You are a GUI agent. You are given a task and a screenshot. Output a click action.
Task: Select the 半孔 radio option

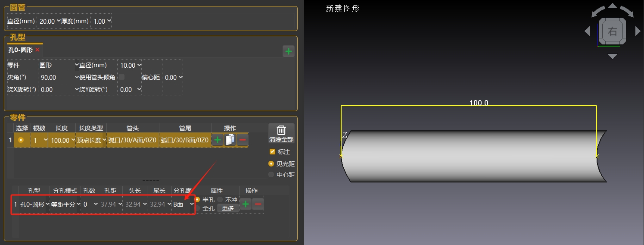click(198, 200)
